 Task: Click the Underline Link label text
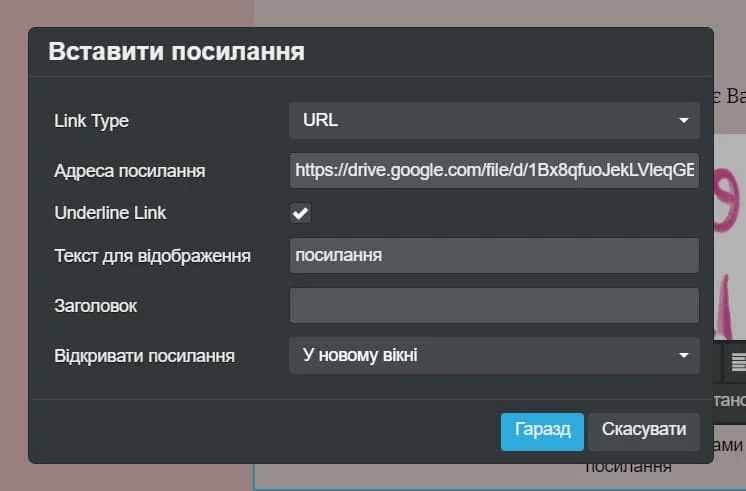coord(110,213)
